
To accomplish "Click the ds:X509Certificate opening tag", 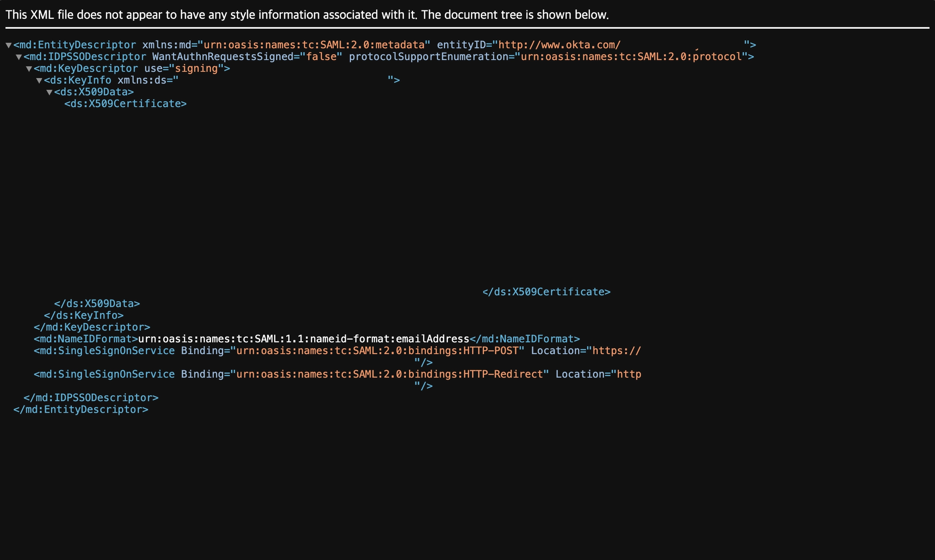I will [126, 104].
